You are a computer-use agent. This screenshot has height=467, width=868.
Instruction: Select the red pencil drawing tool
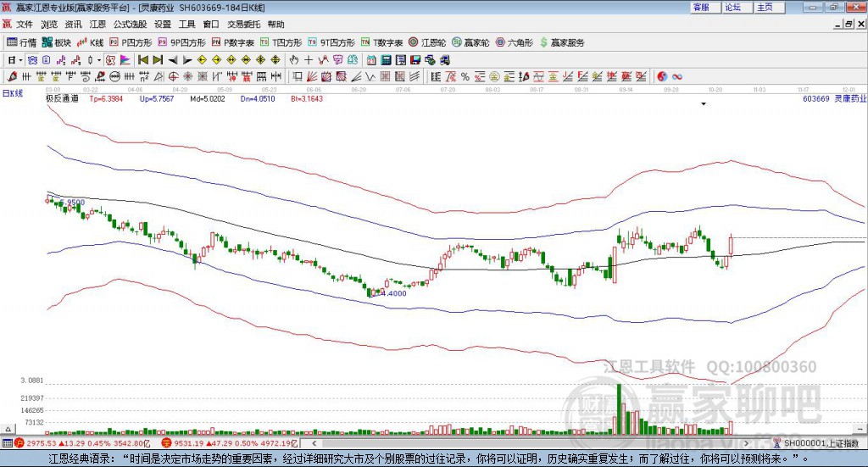(12, 77)
